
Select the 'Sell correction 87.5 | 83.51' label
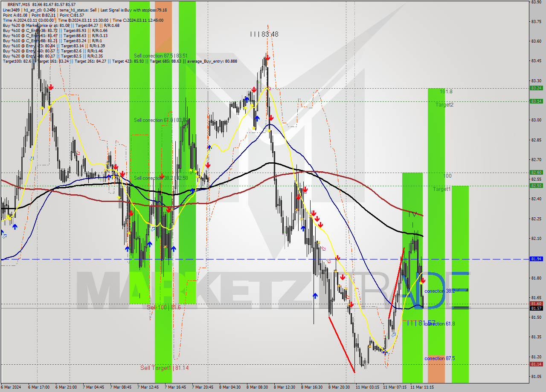click(x=161, y=56)
